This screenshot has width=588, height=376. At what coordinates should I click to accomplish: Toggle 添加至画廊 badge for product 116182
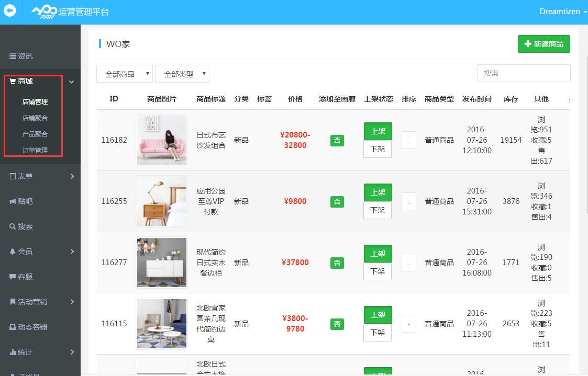point(337,140)
